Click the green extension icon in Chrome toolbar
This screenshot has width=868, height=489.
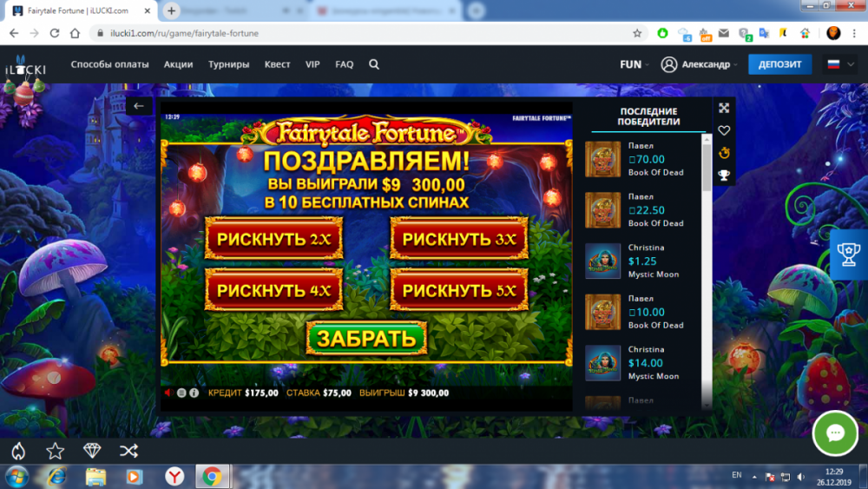click(x=662, y=33)
